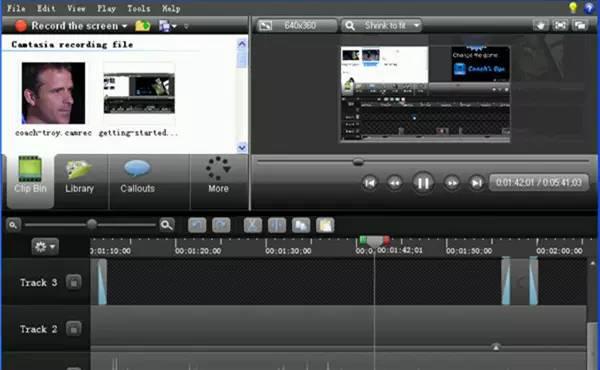
Task: Open the Produce and share dropdown
Action: [167, 26]
